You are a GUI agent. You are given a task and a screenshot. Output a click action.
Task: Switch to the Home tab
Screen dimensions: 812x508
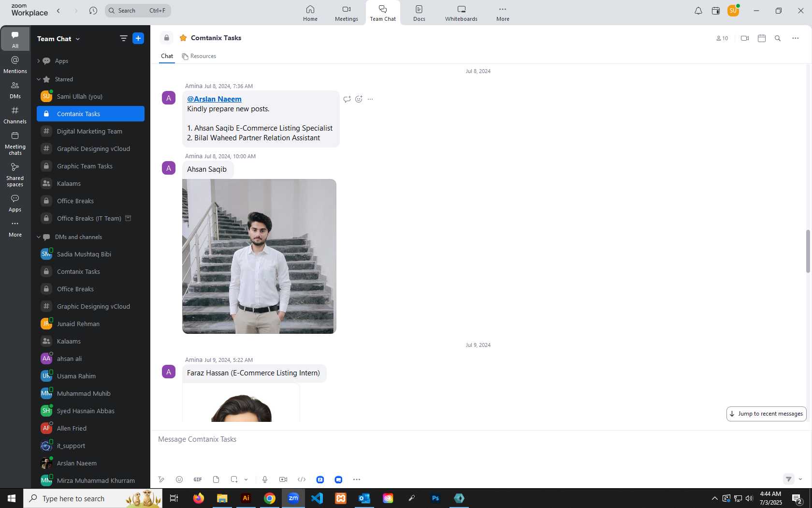pyautogui.click(x=310, y=13)
